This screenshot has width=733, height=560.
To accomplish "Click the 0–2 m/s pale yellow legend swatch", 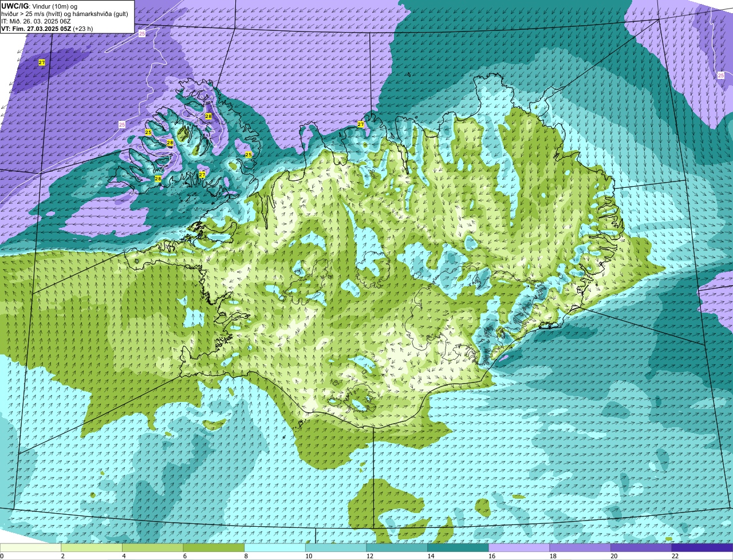I will coord(30,547).
